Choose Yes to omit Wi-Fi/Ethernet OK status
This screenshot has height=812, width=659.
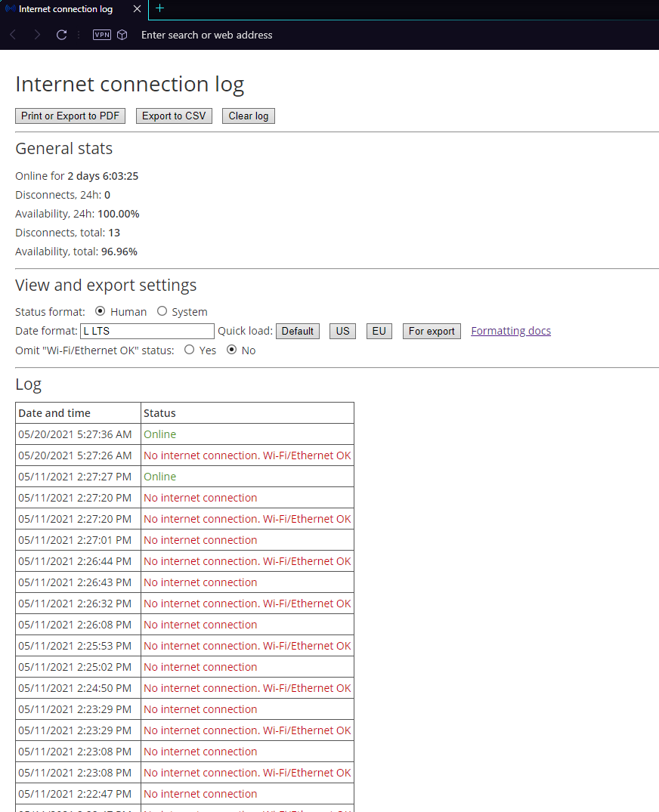190,350
